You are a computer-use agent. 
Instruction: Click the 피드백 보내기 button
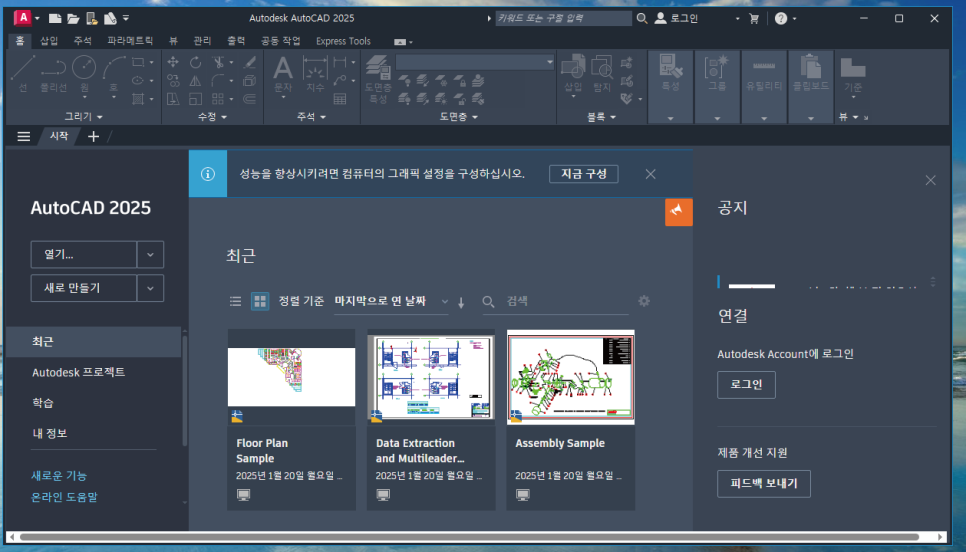[x=764, y=484]
